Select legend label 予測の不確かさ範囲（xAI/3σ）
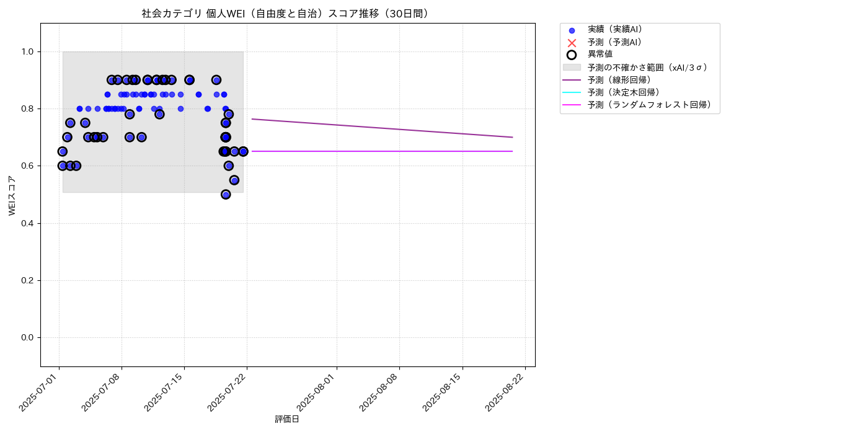 (649, 67)
